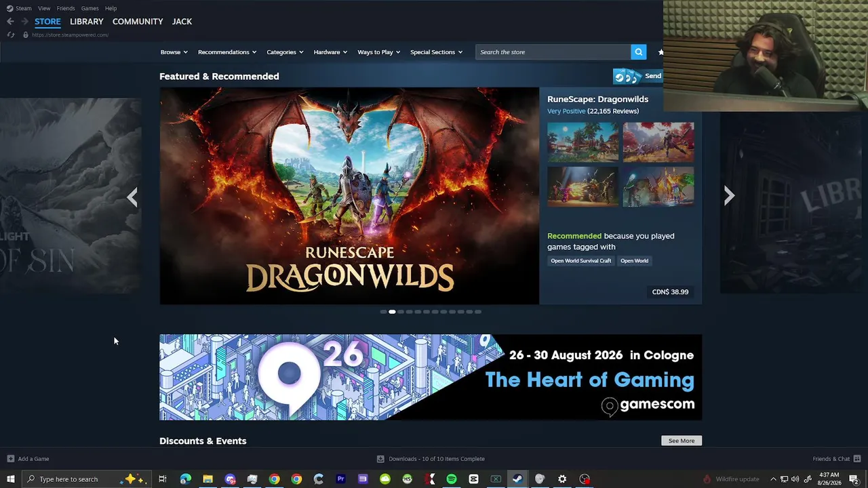
Task: Show previous featured game with left arrow
Action: coord(132,197)
